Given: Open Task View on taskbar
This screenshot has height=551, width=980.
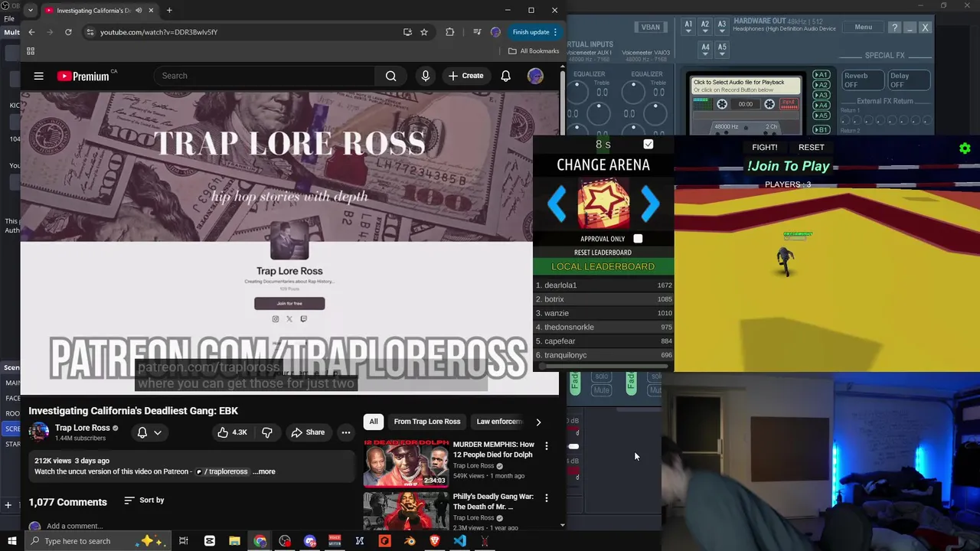Looking at the screenshot, I should pos(184,541).
